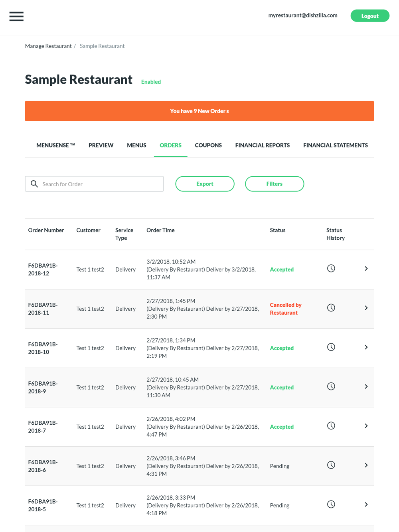The width and height of the screenshot is (399, 532).
Task: View status history for order F6DBA91B-2018-12
Action: (331, 268)
